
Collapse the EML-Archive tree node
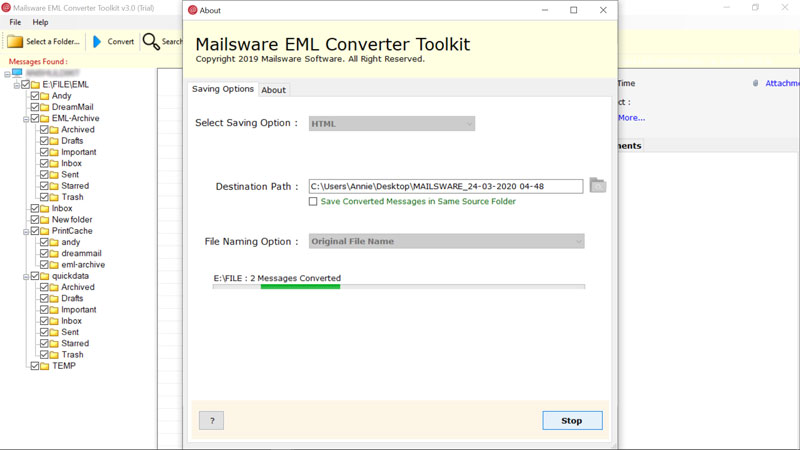click(x=26, y=119)
